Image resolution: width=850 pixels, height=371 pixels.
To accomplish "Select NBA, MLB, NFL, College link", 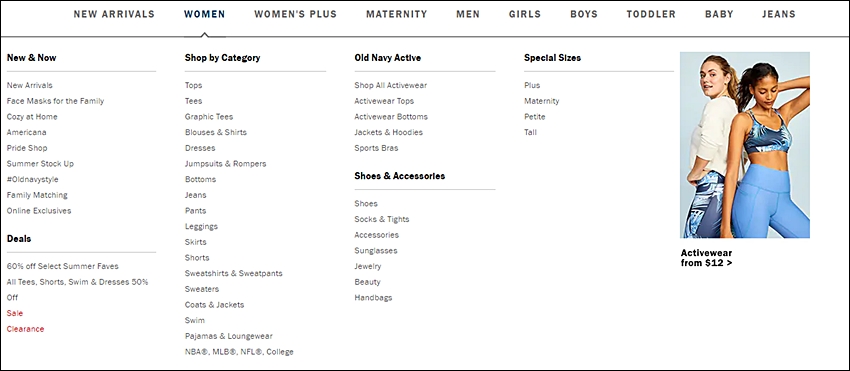I will tap(239, 352).
